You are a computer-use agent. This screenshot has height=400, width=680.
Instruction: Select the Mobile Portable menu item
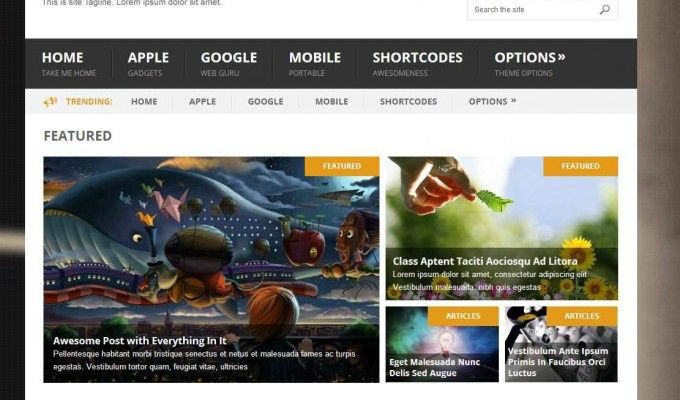point(315,64)
